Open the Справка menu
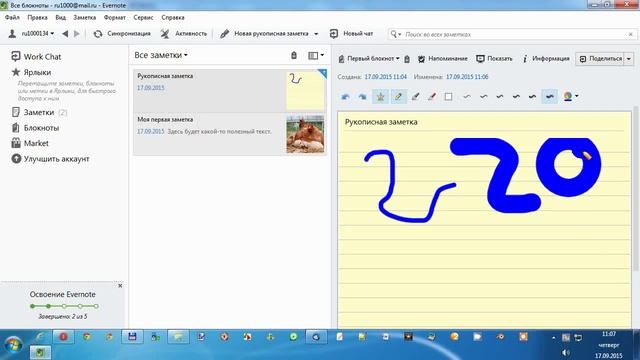Screen dimensions: 640x360 tap(173, 18)
